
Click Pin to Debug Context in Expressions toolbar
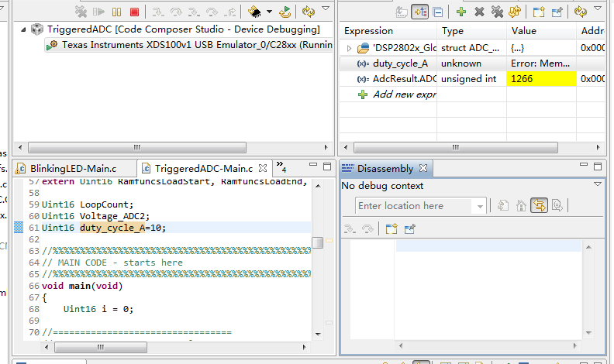click(557, 12)
